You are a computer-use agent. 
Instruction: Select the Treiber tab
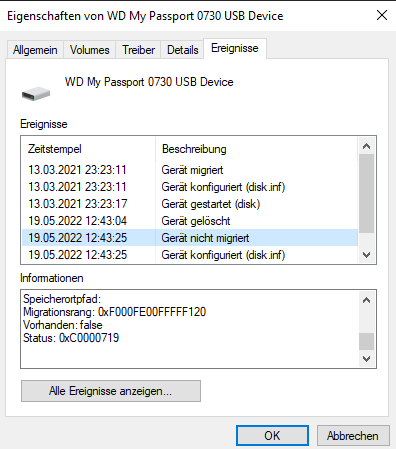pyautogui.click(x=138, y=50)
